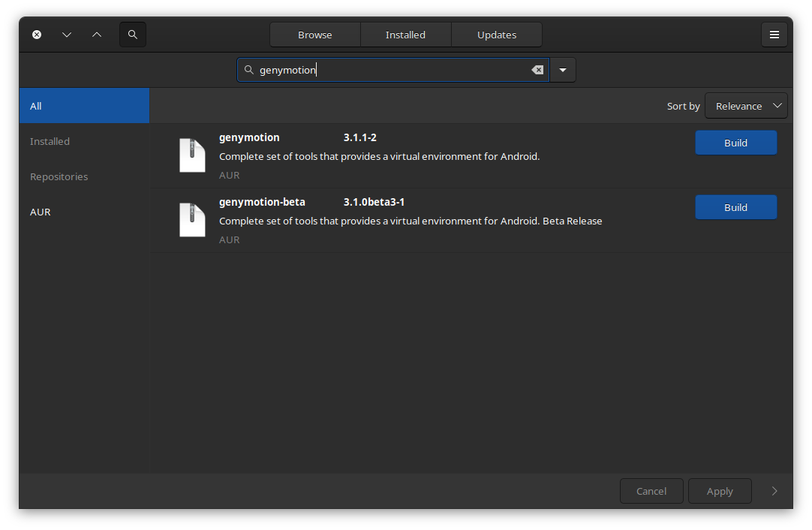Click the Apply button
Image resolution: width=812 pixels, height=530 pixels.
click(720, 491)
